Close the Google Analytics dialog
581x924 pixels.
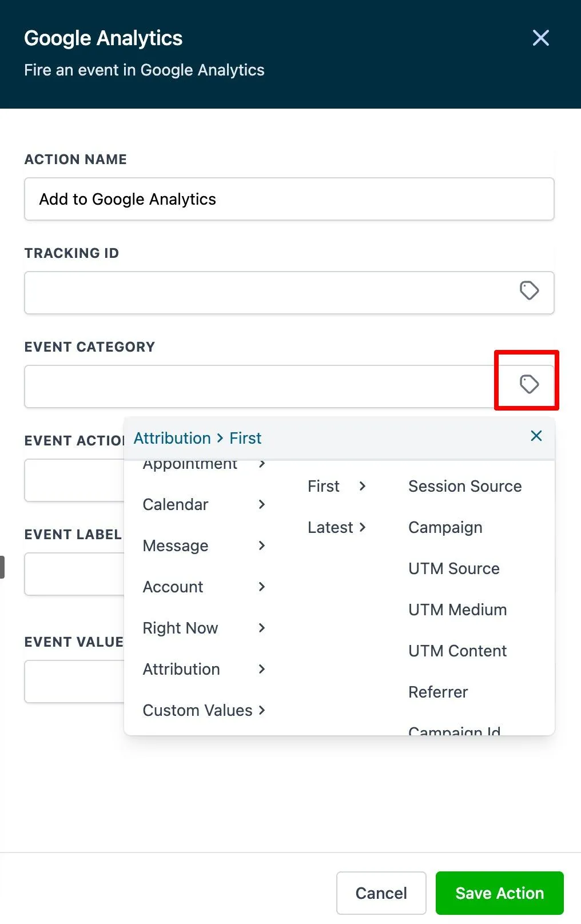(x=540, y=38)
